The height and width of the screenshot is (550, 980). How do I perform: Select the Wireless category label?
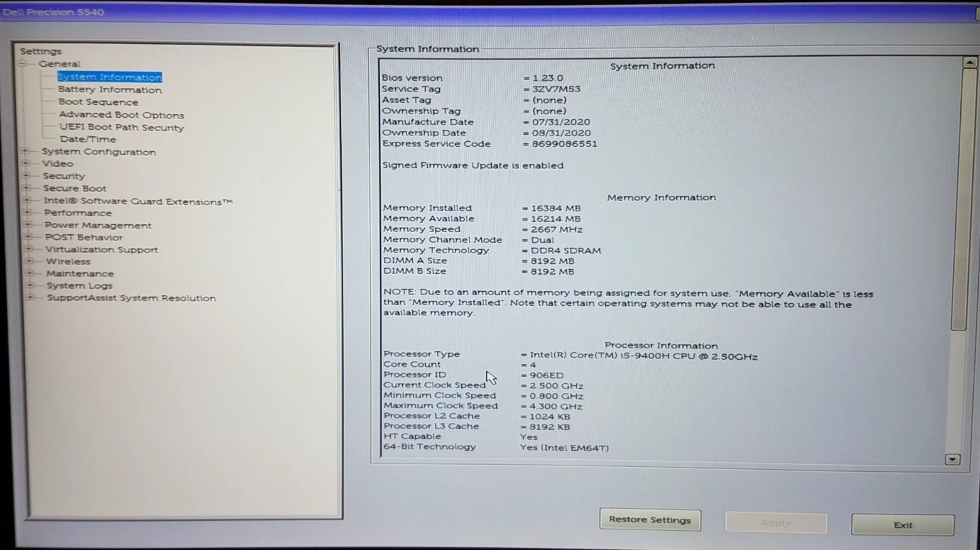68,261
